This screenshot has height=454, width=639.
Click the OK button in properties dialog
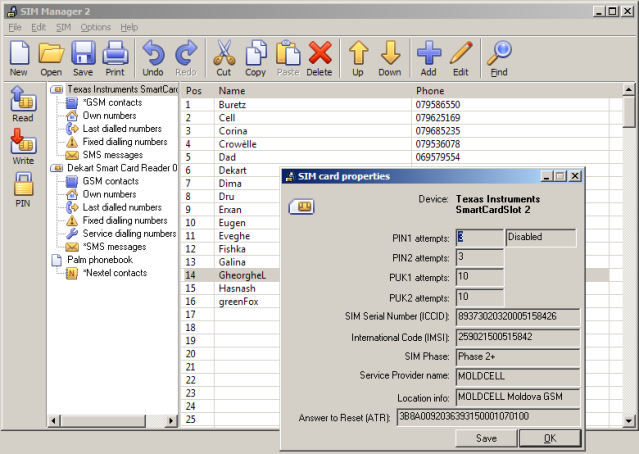(x=549, y=438)
